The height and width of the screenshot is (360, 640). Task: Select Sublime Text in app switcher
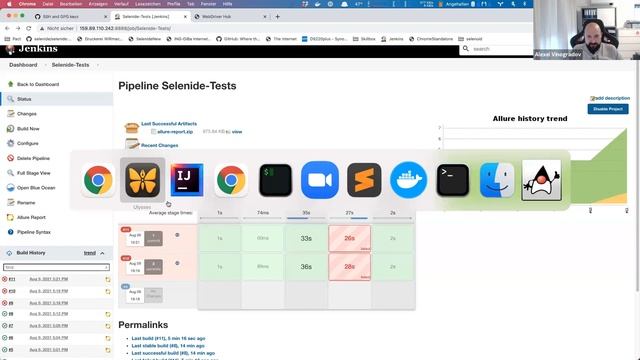364,180
